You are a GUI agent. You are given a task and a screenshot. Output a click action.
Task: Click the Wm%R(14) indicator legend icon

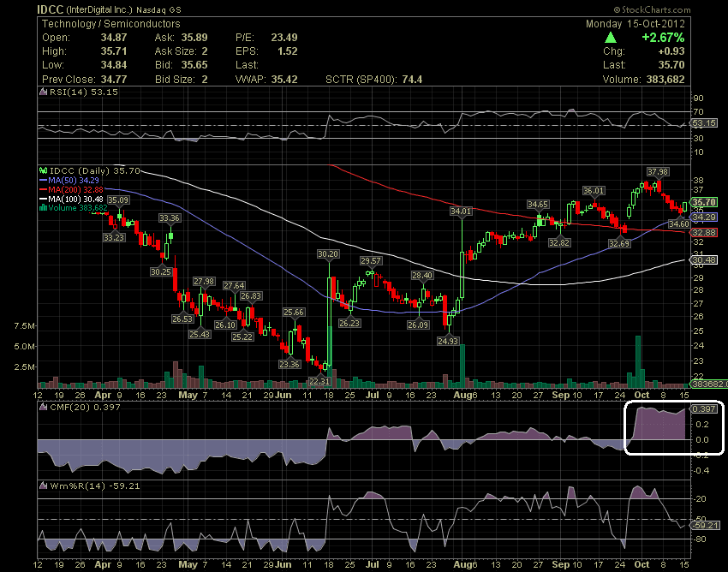pyautogui.click(x=41, y=485)
